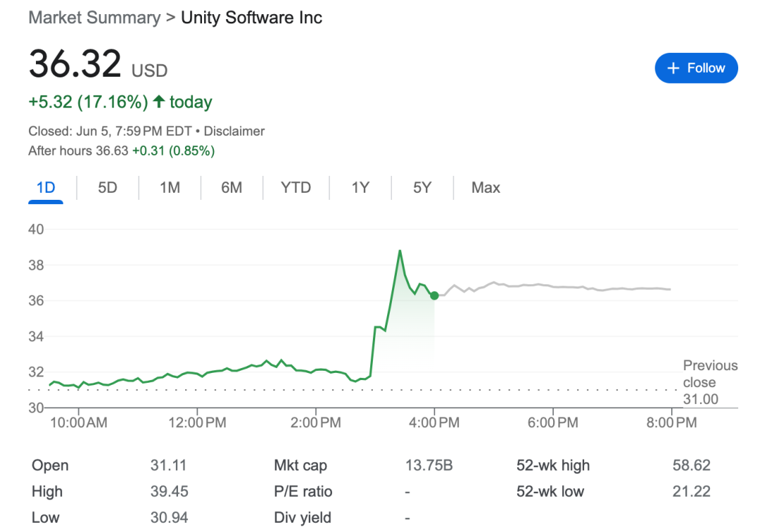The width and height of the screenshot is (760, 532).
Task: Show the 6M chart range
Action: [232, 188]
